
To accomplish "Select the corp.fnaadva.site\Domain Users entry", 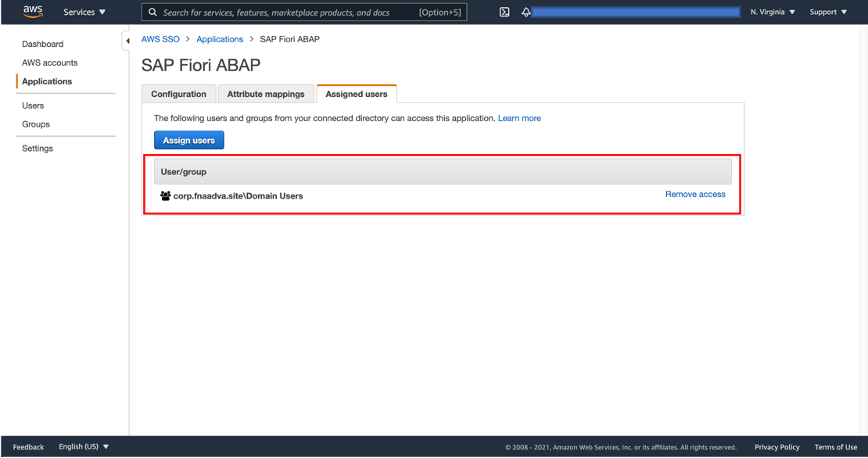I will (x=238, y=195).
